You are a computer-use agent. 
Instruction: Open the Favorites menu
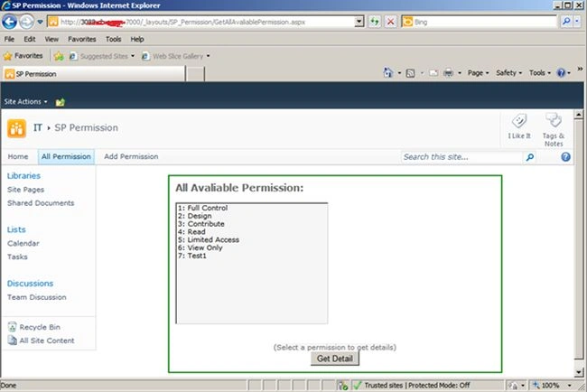click(81, 39)
